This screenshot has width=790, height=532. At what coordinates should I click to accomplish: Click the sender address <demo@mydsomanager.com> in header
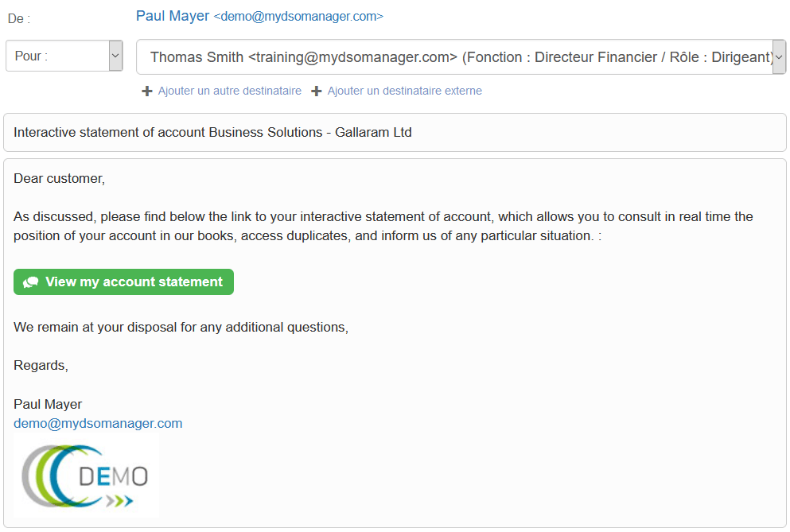298,17
